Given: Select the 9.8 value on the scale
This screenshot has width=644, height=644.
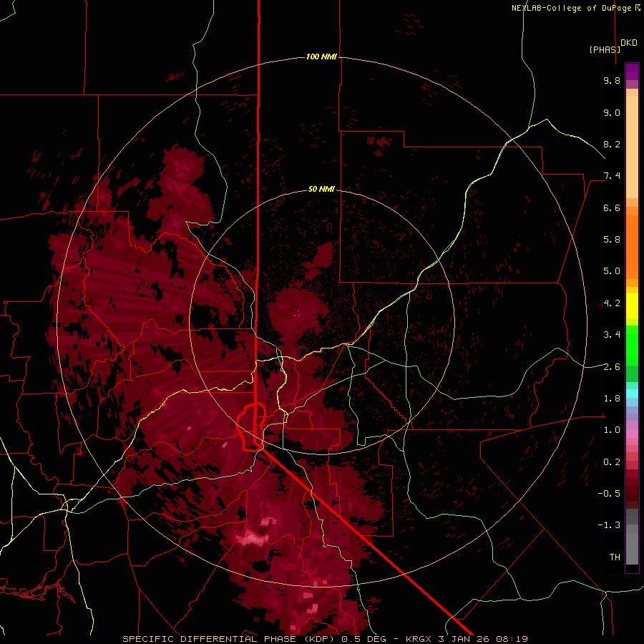Looking at the screenshot, I should point(612,80).
